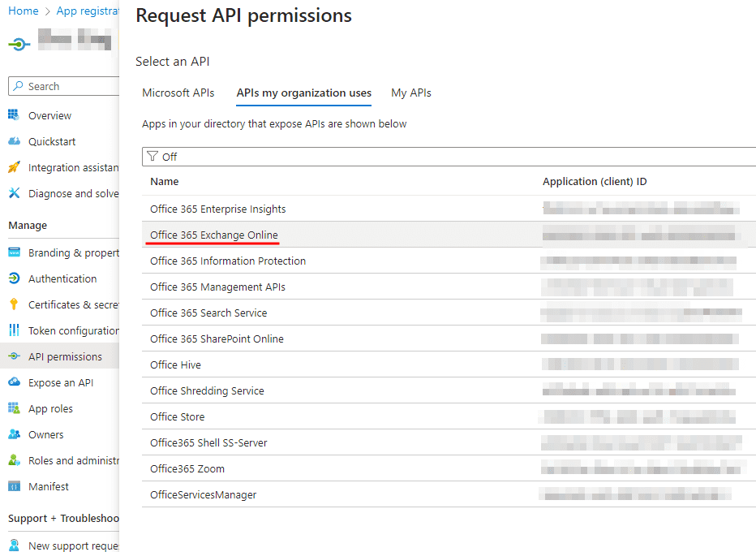The height and width of the screenshot is (552, 756).
Task: Open Expose an API page
Action: point(61,382)
